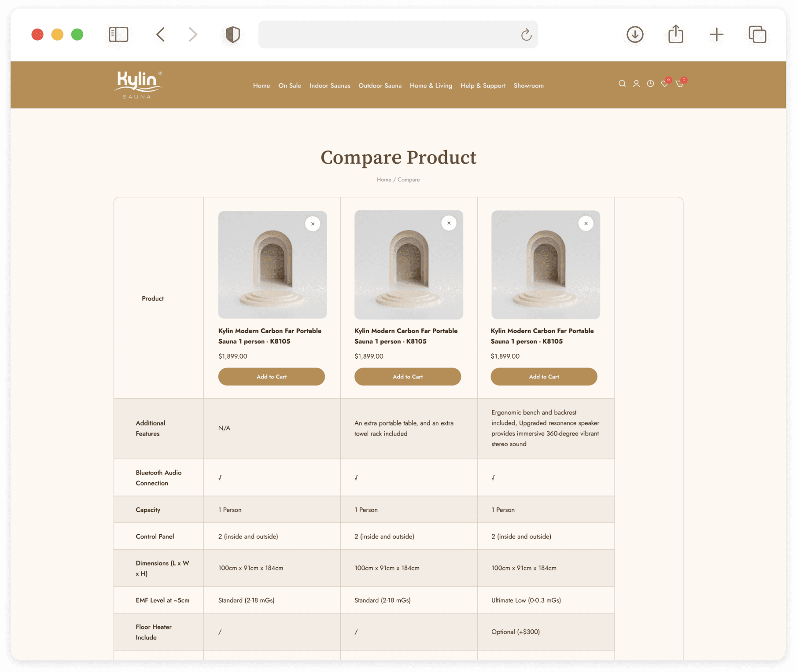View recently viewed history clock icon
Viewport: 796px width, 672px height.
[650, 84]
